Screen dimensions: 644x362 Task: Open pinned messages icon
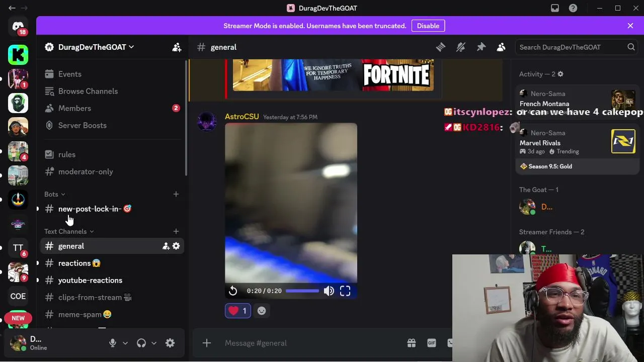[x=481, y=47]
